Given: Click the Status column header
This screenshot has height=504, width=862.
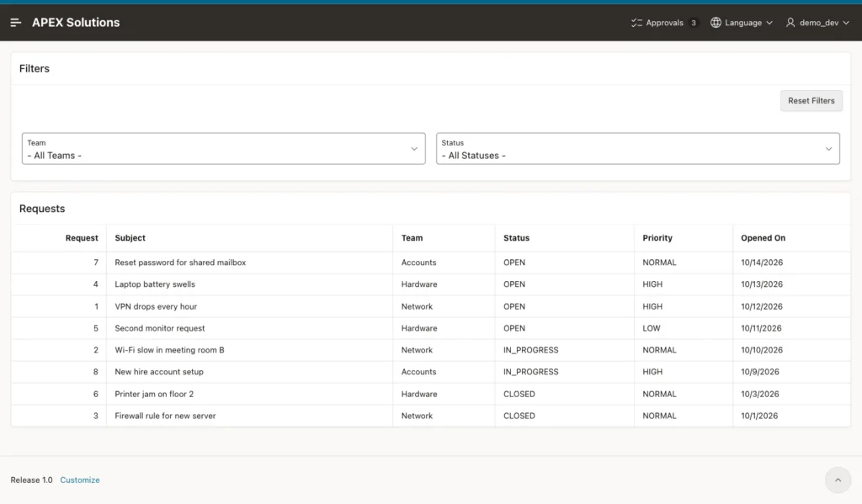Looking at the screenshot, I should (x=516, y=238).
